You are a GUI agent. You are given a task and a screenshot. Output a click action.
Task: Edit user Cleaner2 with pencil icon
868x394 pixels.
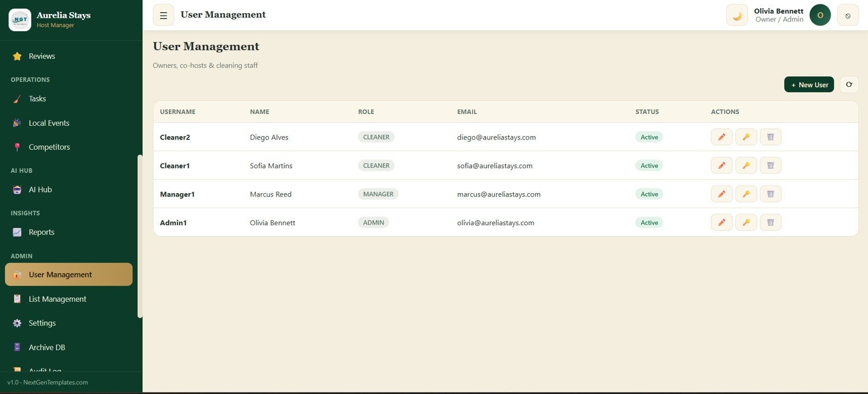coord(722,137)
